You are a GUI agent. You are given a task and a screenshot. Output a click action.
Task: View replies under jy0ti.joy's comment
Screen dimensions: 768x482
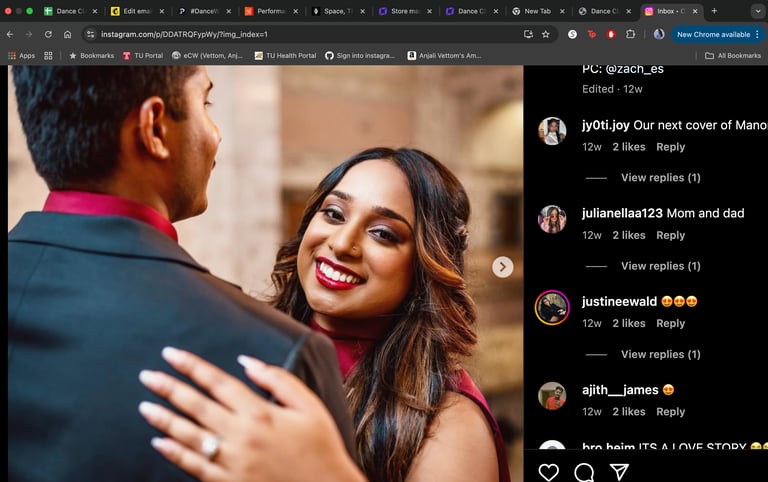(x=660, y=178)
